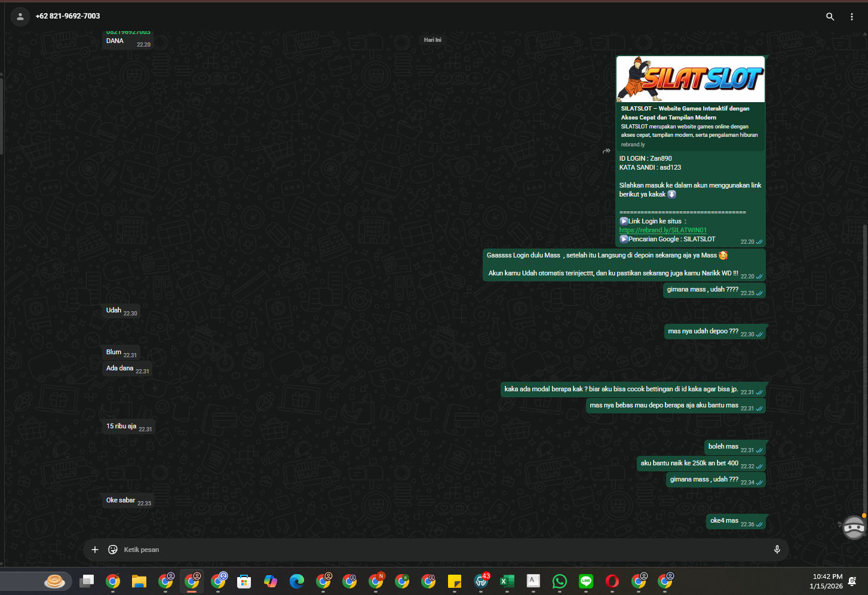The image size is (868, 595).
Task: Select 'aku bantu naik ke 250k' message
Action: click(x=701, y=464)
